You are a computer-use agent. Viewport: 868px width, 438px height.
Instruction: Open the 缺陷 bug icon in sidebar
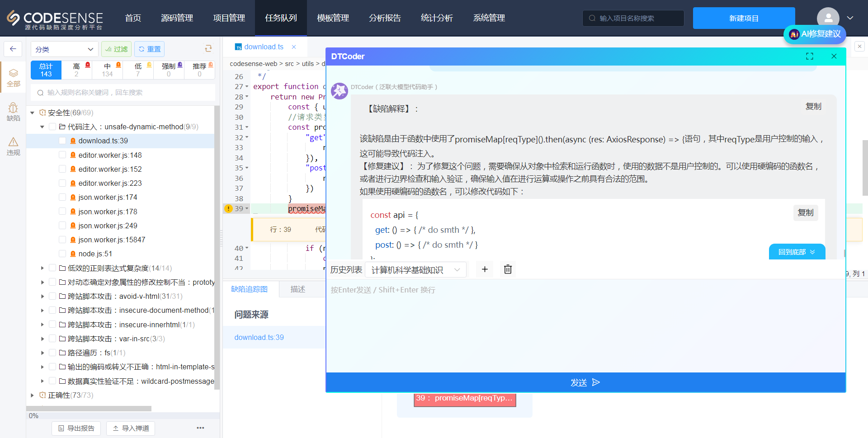13,111
